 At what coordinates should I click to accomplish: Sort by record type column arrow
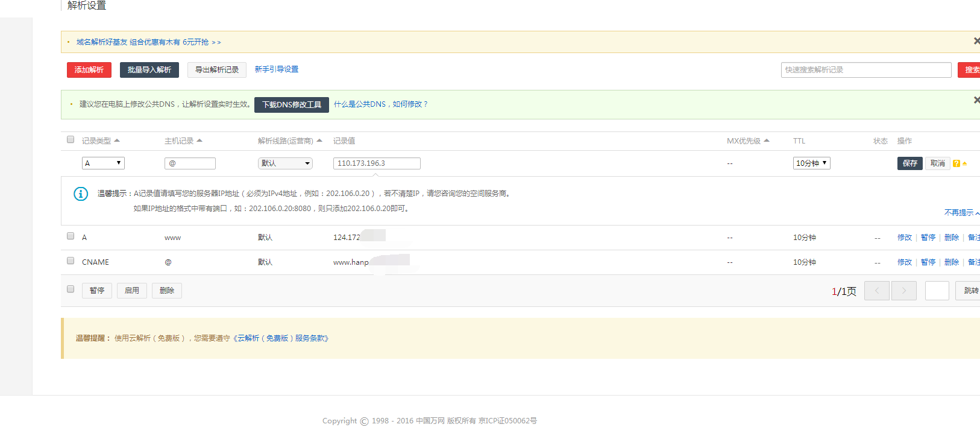(x=117, y=141)
